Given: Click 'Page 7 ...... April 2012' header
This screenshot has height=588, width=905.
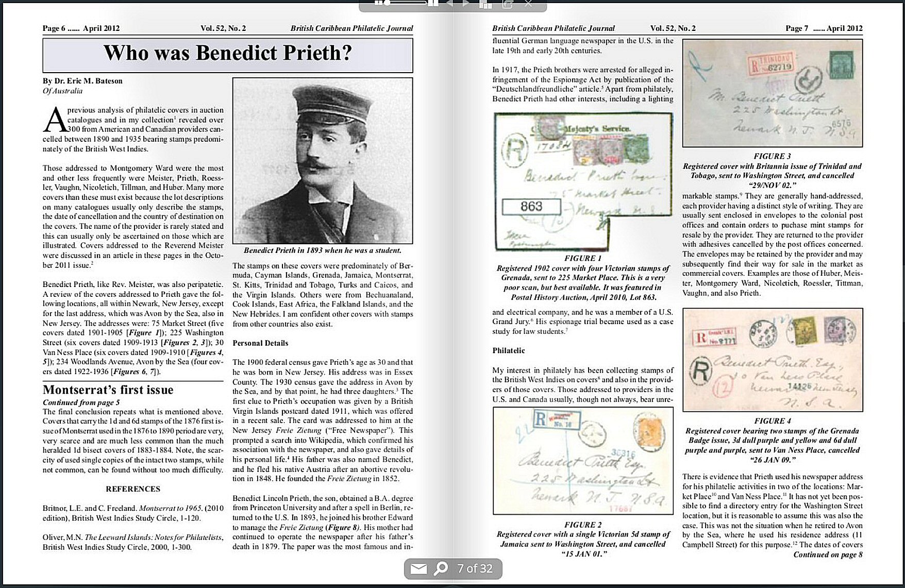Looking at the screenshot, I should coord(824,28).
